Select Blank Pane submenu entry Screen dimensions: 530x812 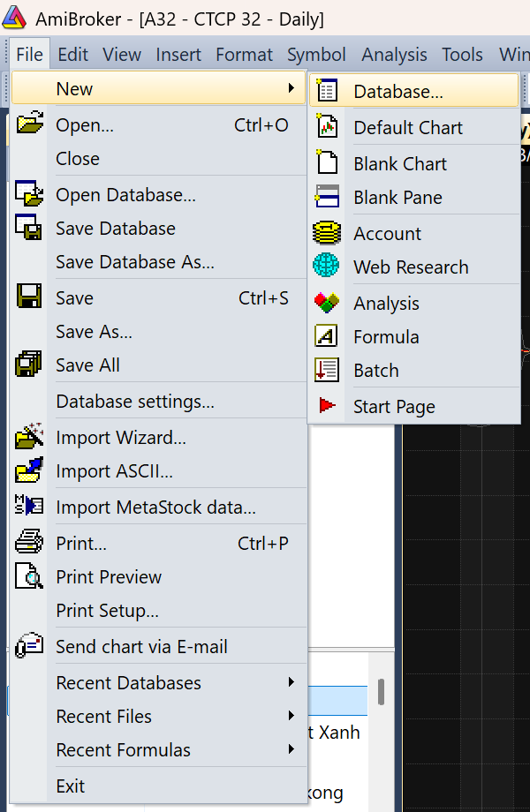414,198
